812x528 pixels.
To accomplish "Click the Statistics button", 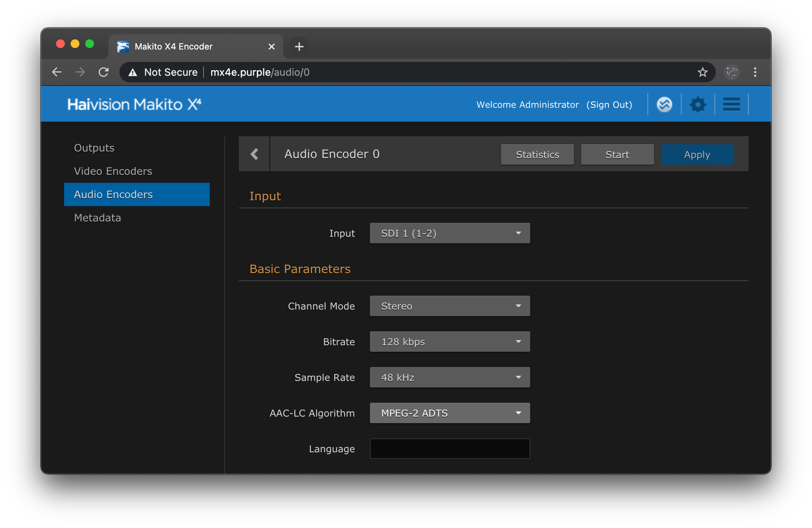I will pyautogui.click(x=537, y=154).
